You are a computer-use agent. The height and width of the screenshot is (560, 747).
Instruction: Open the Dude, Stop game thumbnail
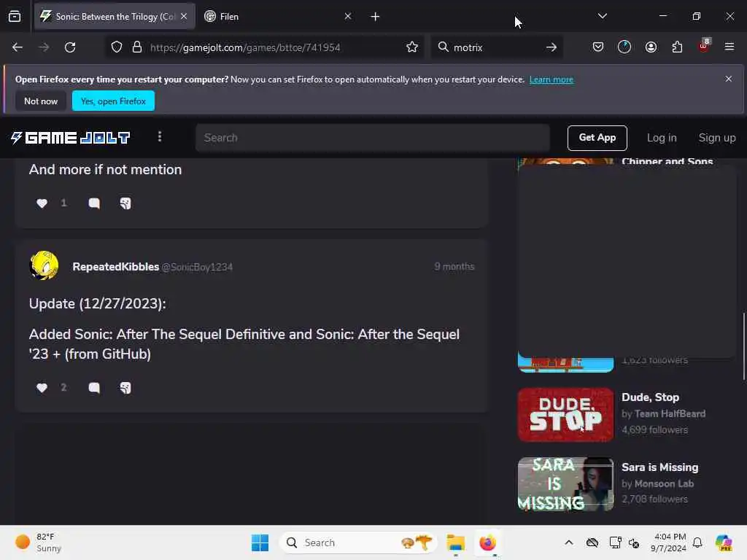point(565,414)
